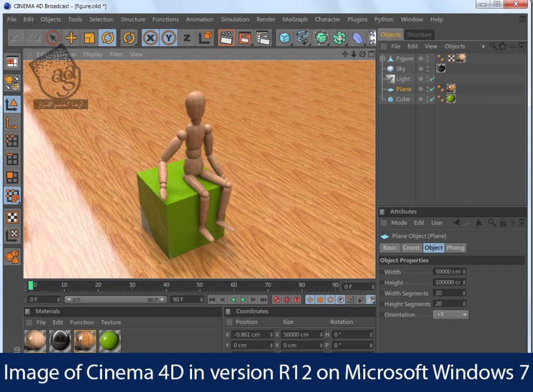Toggle Light enabled checkmark
Image resolution: width=533 pixels, height=392 pixels.
[433, 79]
